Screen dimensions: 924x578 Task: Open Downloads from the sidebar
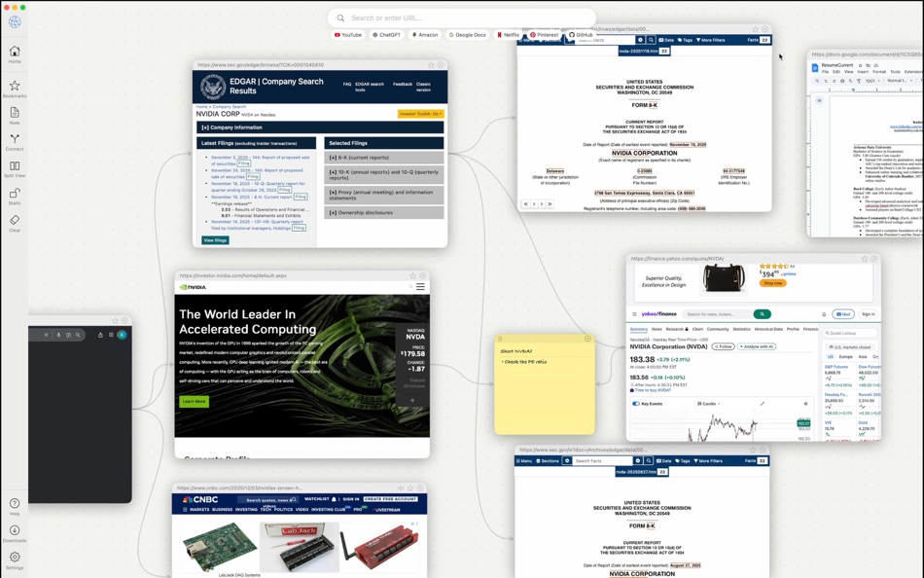(x=15, y=533)
